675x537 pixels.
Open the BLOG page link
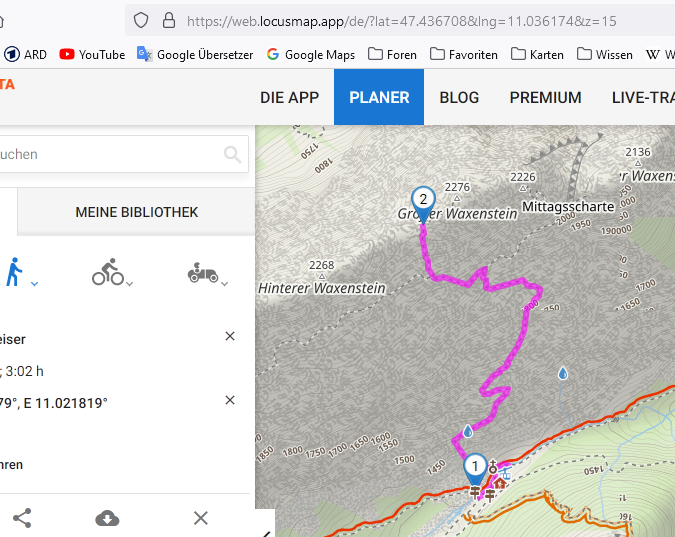[459, 97]
